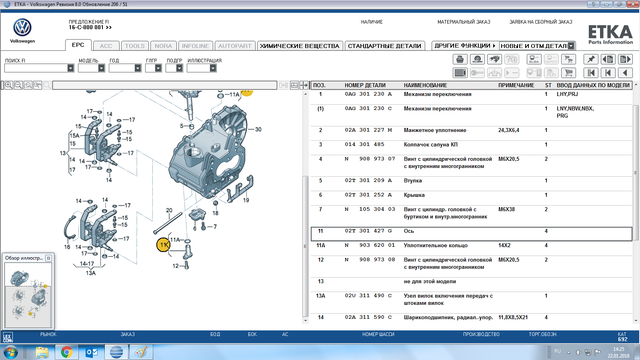The width and height of the screenshot is (640, 360).
Task: Click the shopping cart icon
Action: (x=569, y=73)
